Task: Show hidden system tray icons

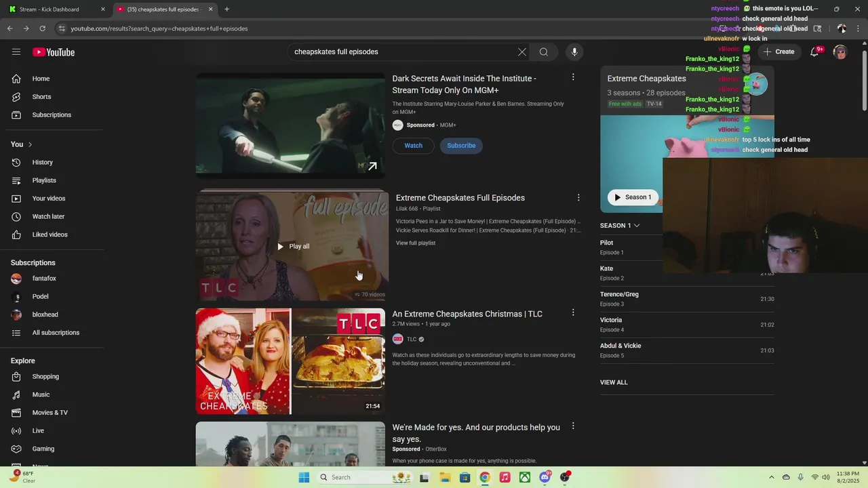Action: pos(771,477)
